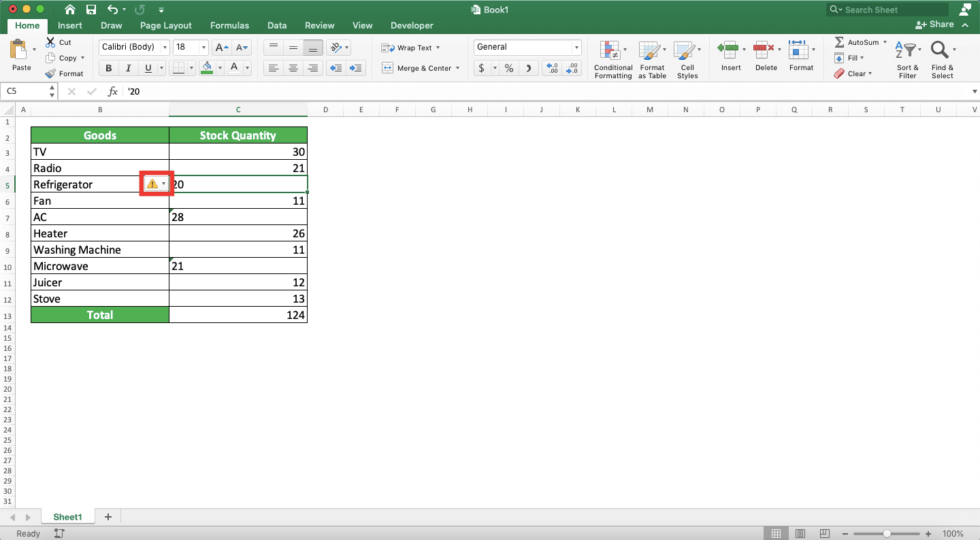Viewport: 980px width, 540px height.
Task: Switch to the Formulas ribbon tab
Action: tap(229, 25)
